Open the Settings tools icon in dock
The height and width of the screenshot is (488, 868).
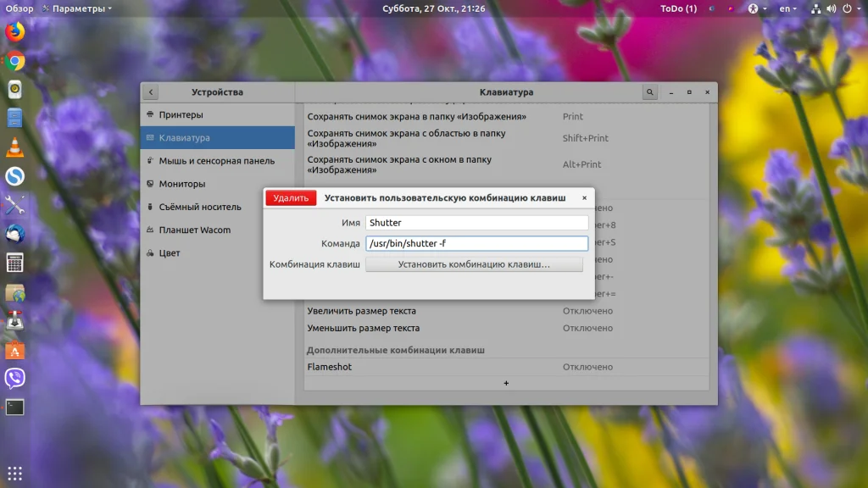(15, 205)
